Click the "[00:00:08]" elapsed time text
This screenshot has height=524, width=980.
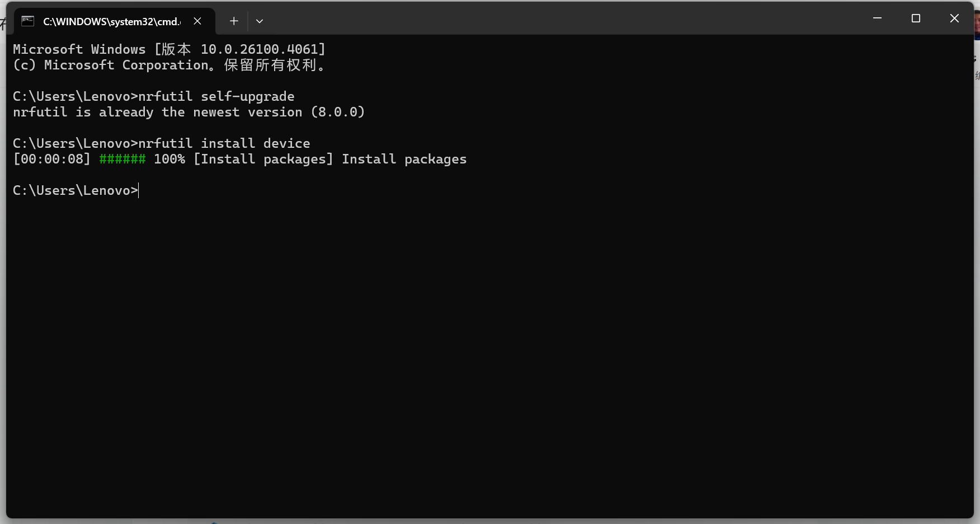coord(52,159)
